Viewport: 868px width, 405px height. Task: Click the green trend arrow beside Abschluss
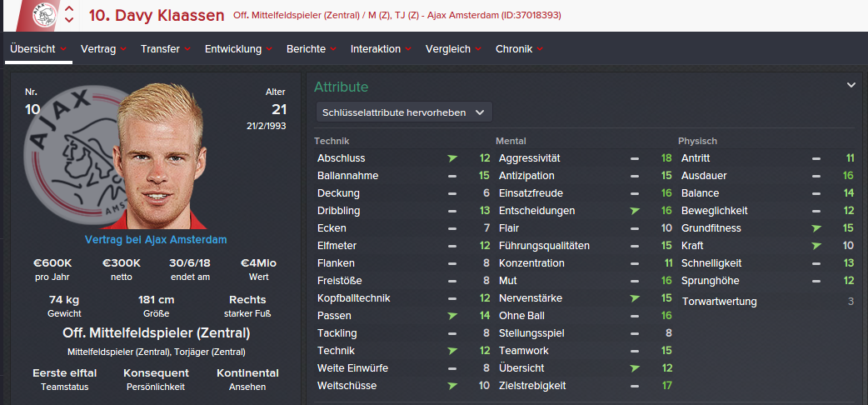click(452, 158)
